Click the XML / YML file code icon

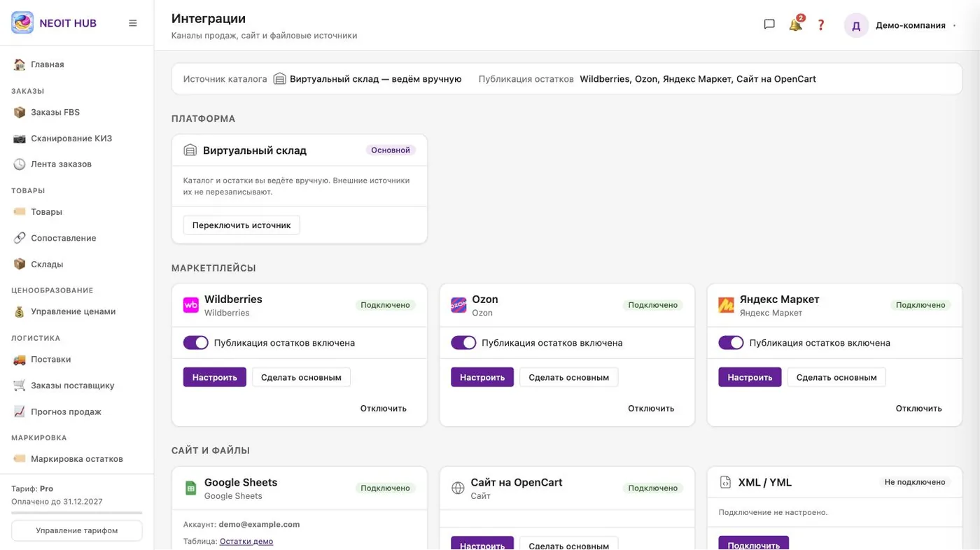pyautogui.click(x=725, y=483)
